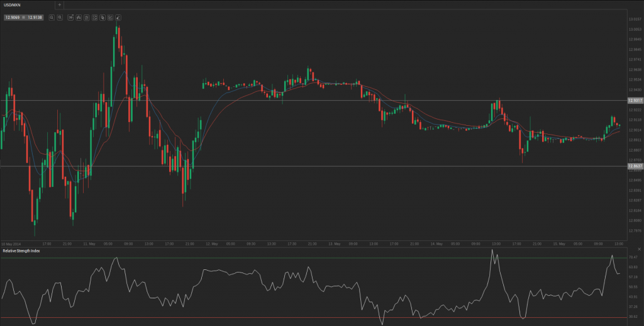Click the 15. May date axis label
The image size is (644, 326).
[559, 244]
